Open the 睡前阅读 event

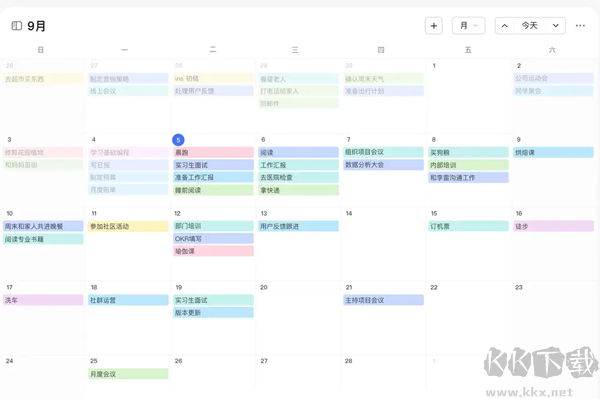tap(213, 190)
